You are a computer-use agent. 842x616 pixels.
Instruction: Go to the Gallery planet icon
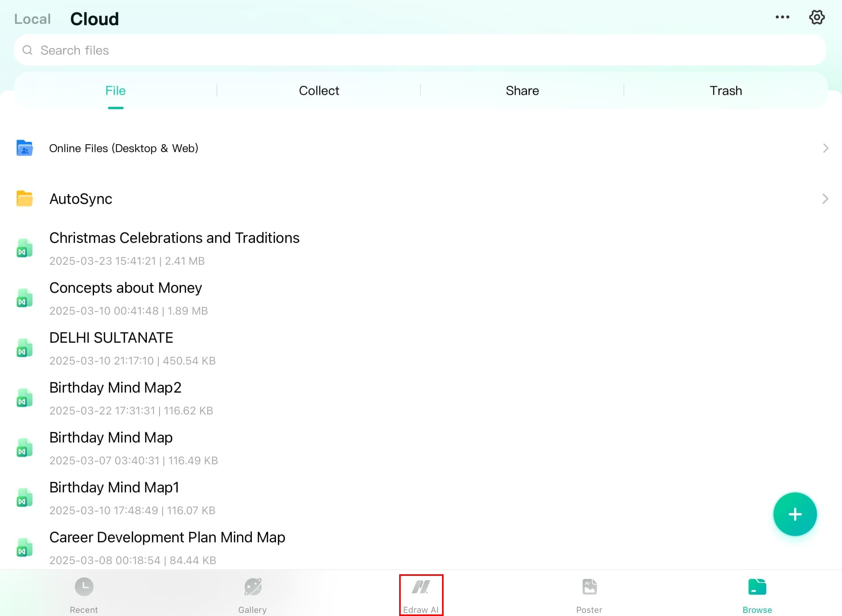[x=253, y=587]
